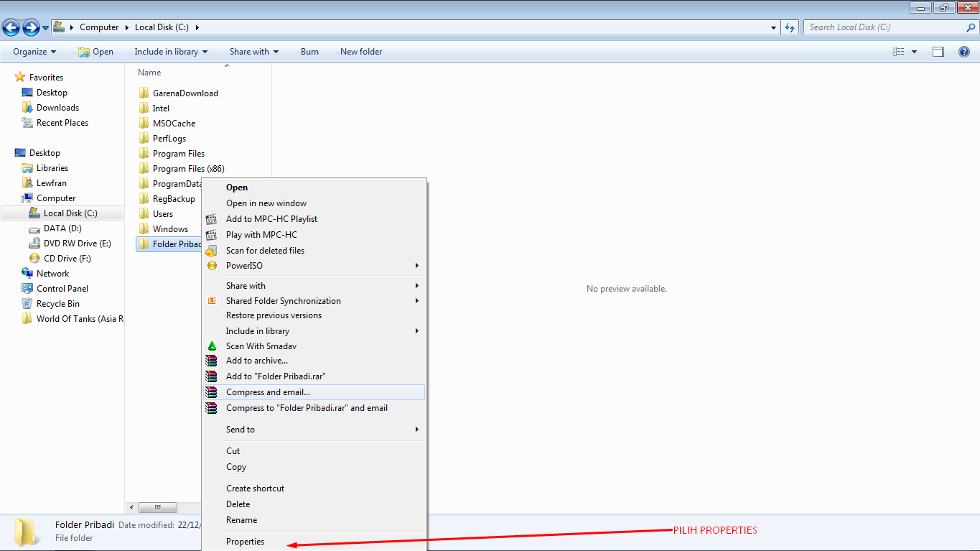Click the Burn toolbar button

[x=309, y=51]
